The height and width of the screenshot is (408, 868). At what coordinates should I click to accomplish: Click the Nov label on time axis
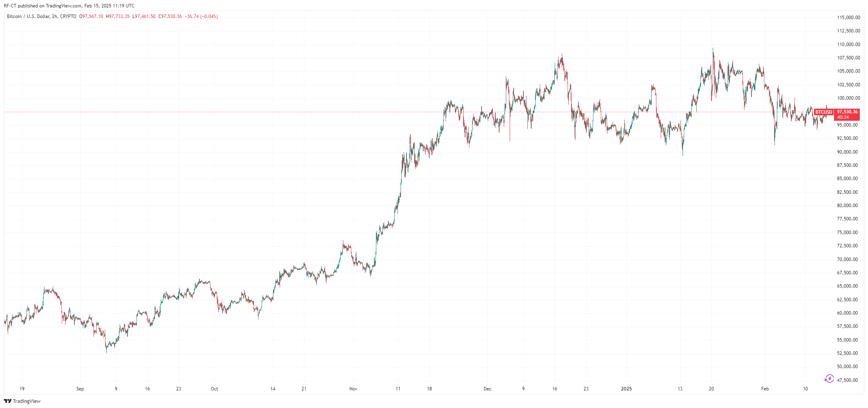pos(353,389)
